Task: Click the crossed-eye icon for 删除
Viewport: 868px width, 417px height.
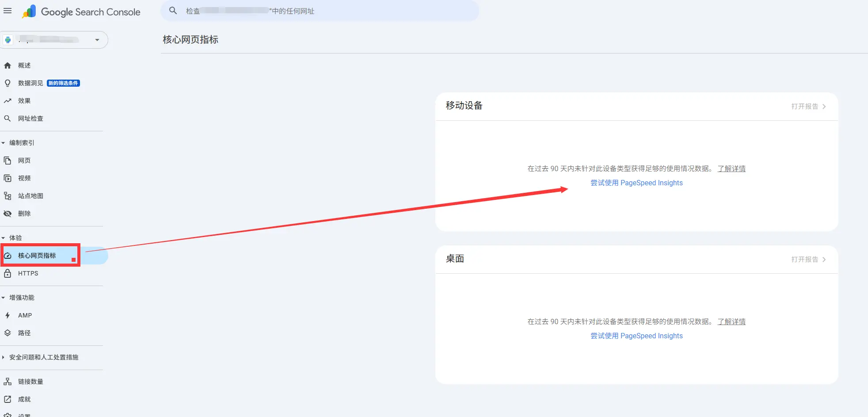Action: click(8, 214)
